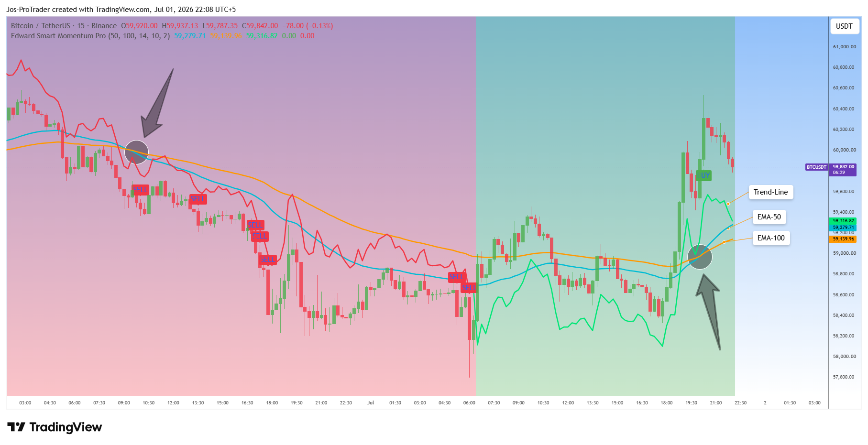Screen dimensions: 868x445
Task: Click the 60,000.00 price axis label
Action: 844,150
